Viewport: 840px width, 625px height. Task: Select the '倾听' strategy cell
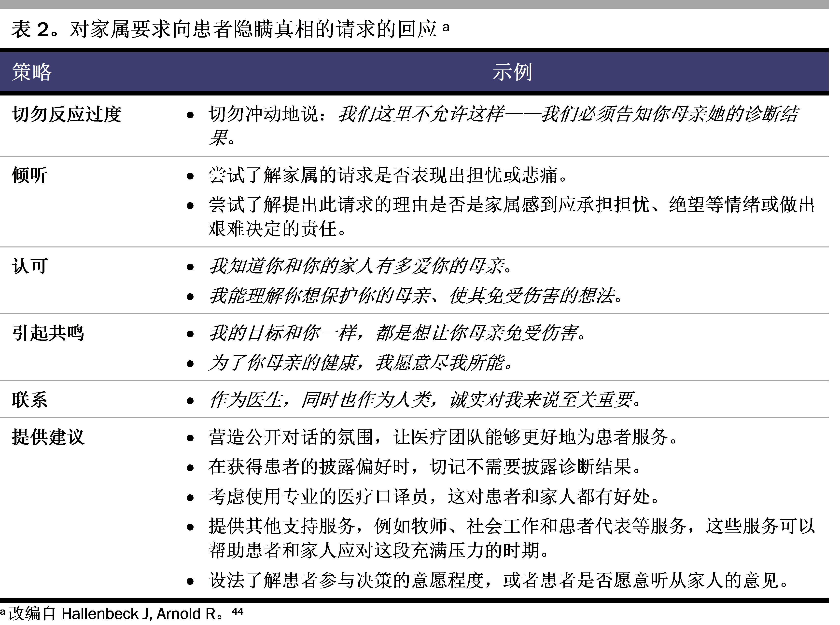pos(29,175)
